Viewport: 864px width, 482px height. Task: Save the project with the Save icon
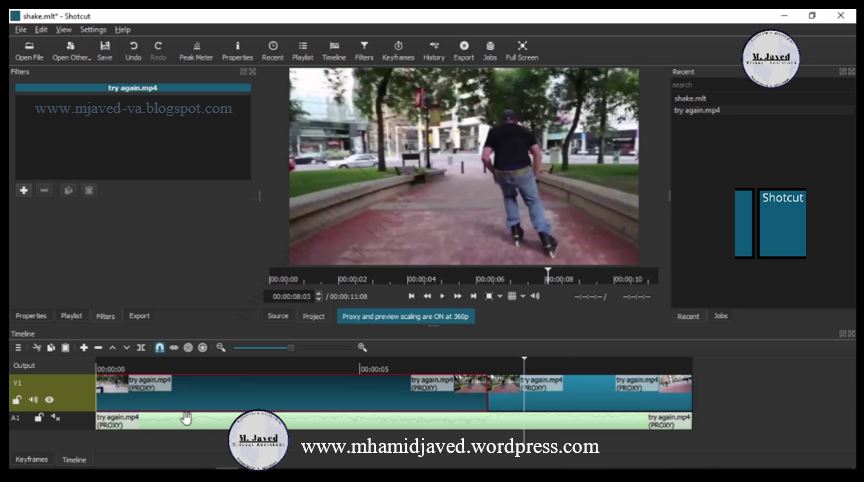point(105,51)
